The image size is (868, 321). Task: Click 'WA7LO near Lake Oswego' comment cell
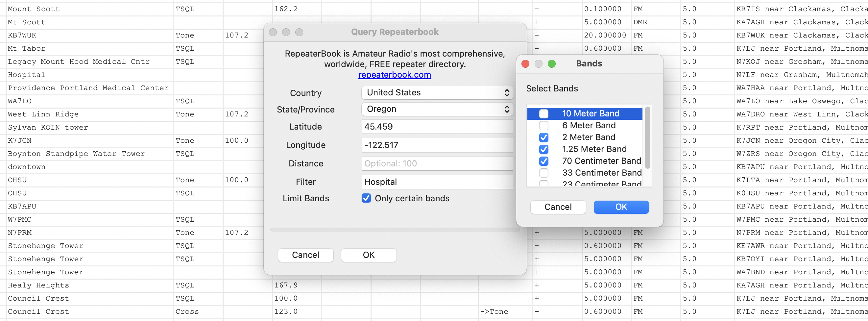click(x=801, y=101)
